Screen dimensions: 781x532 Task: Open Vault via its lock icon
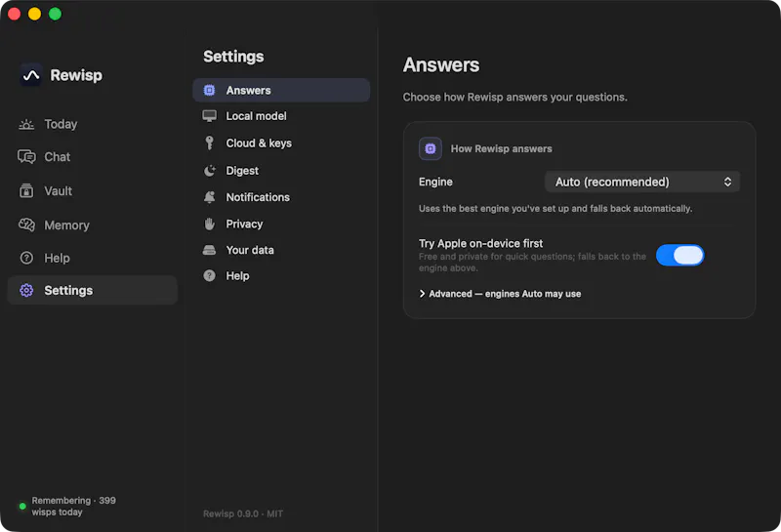tap(26, 190)
